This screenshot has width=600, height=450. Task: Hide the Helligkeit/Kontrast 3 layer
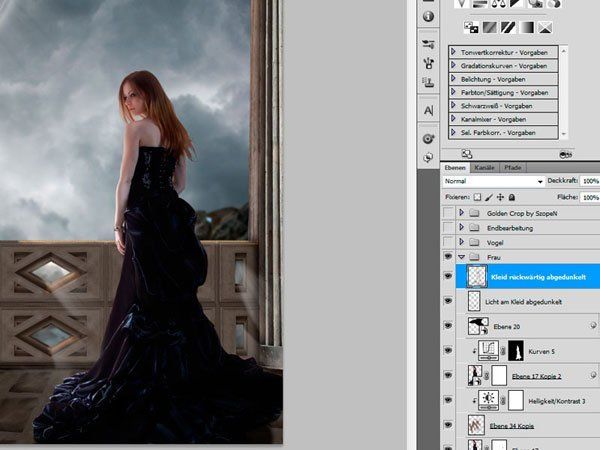[x=448, y=400]
